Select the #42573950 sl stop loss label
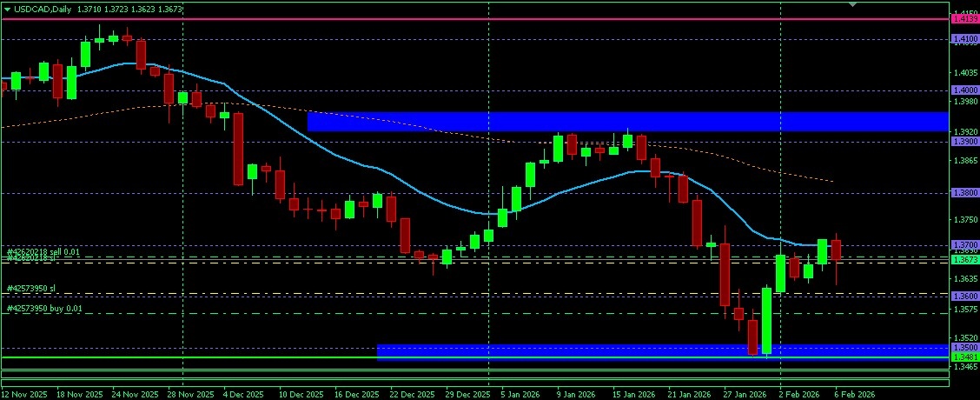 pyautogui.click(x=31, y=289)
